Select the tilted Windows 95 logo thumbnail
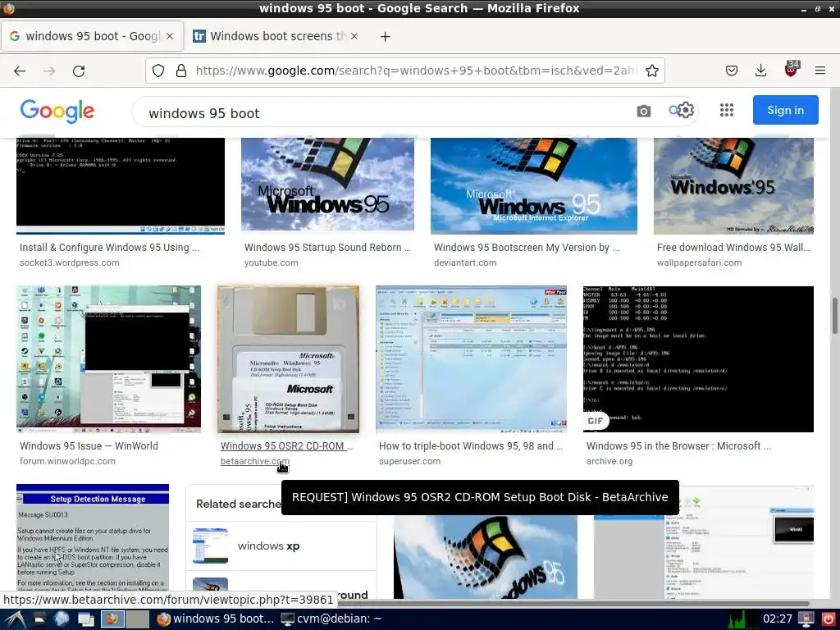 tap(486, 557)
